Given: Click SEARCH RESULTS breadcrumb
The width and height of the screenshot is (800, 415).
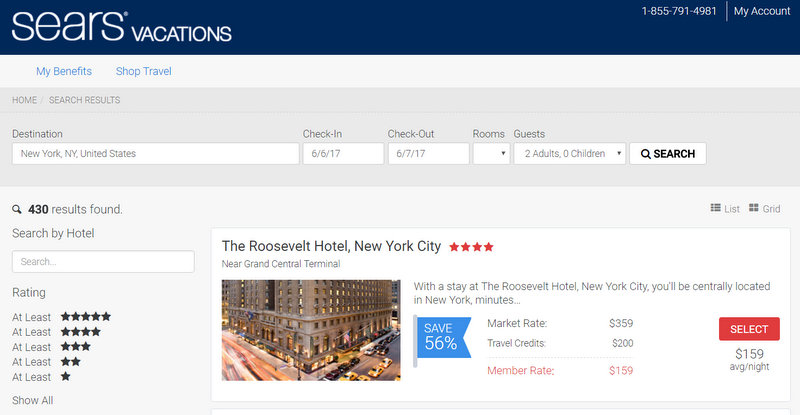Looking at the screenshot, I should [85, 100].
